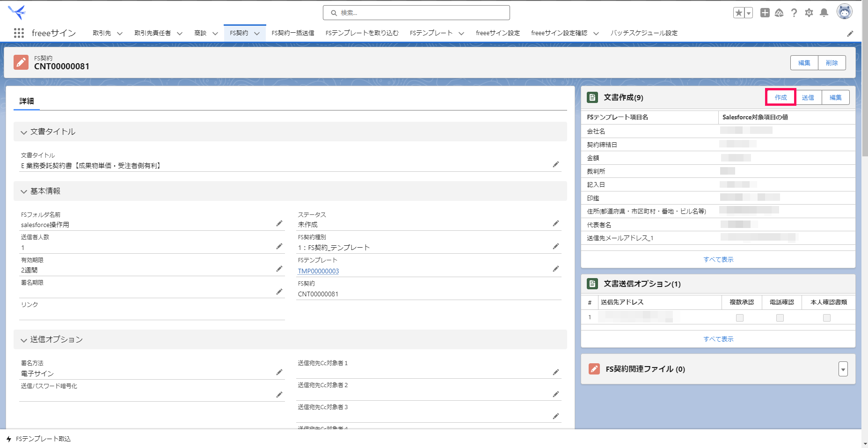This screenshot has width=868, height=448.
Task: Click the 文書作成 document icon
Action: (x=592, y=97)
